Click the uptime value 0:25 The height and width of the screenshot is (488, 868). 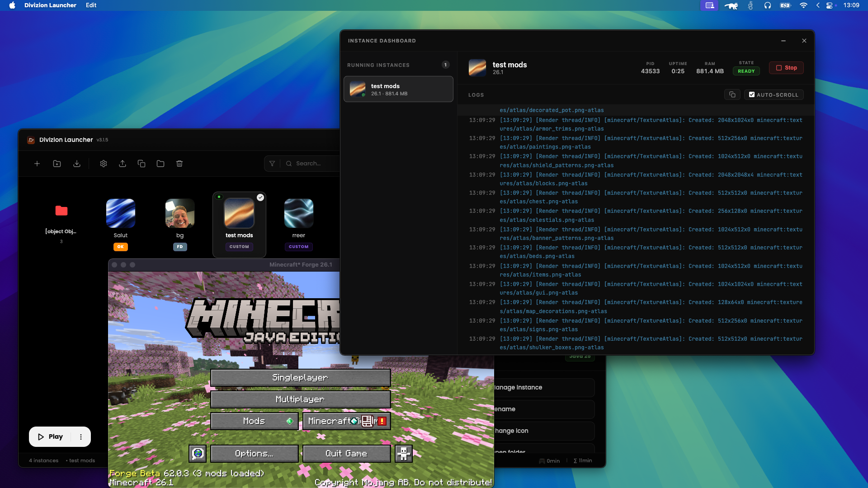pos(678,71)
